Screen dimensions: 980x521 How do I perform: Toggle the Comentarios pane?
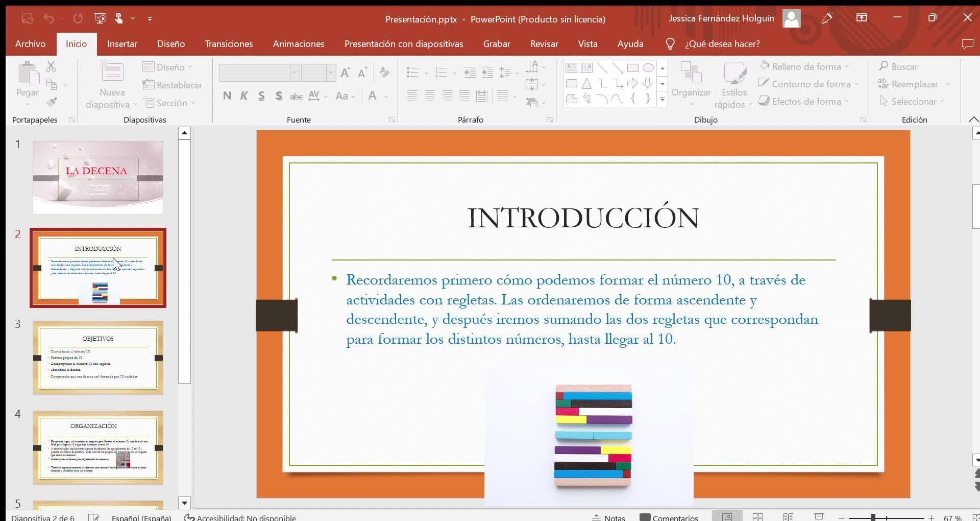tap(669, 517)
